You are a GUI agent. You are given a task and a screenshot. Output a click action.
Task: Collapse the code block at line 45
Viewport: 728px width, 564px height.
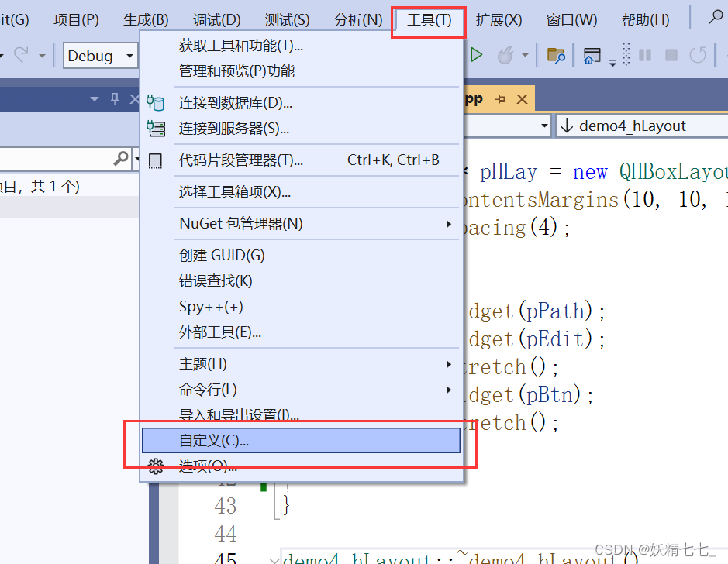pyautogui.click(x=275, y=560)
